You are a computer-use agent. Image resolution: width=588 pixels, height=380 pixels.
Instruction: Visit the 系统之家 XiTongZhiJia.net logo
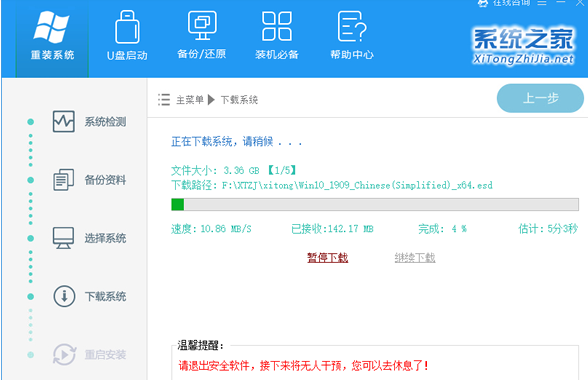point(523,46)
